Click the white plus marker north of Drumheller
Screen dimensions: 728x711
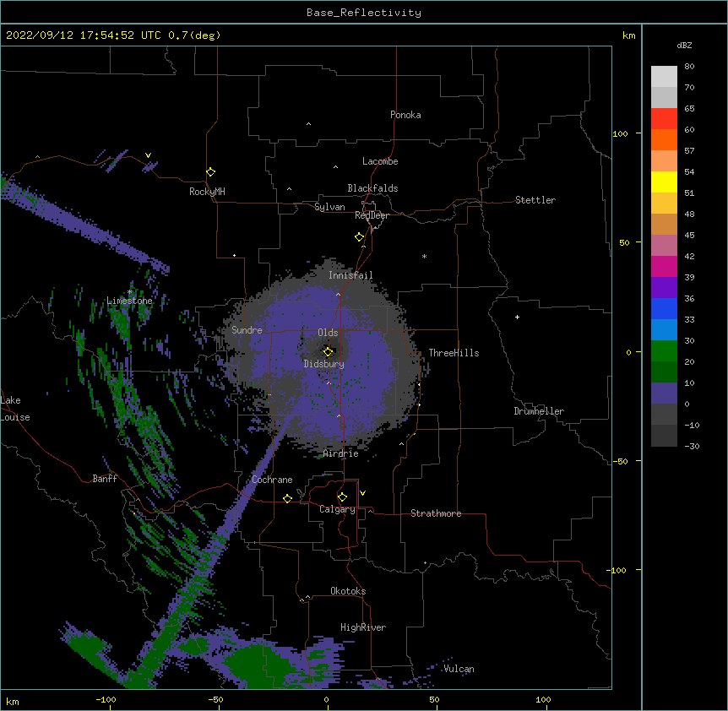(x=517, y=317)
